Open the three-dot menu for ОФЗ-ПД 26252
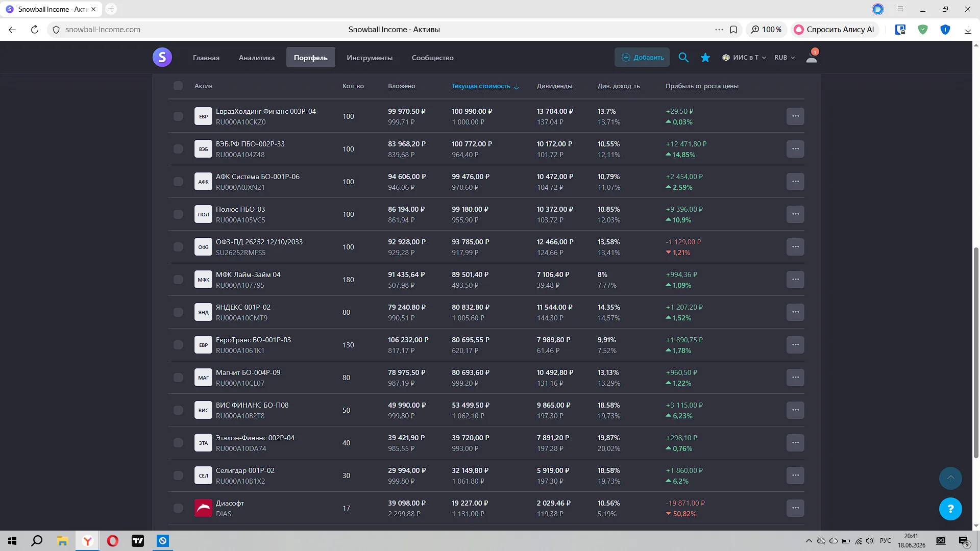Image resolution: width=980 pixels, height=551 pixels. pos(795,247)
